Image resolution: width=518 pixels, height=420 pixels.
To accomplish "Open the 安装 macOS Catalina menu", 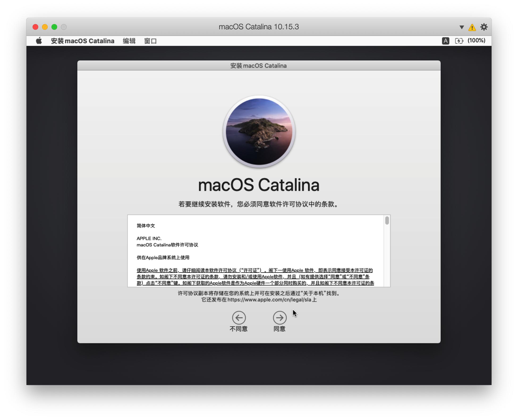I will (82, 41).
